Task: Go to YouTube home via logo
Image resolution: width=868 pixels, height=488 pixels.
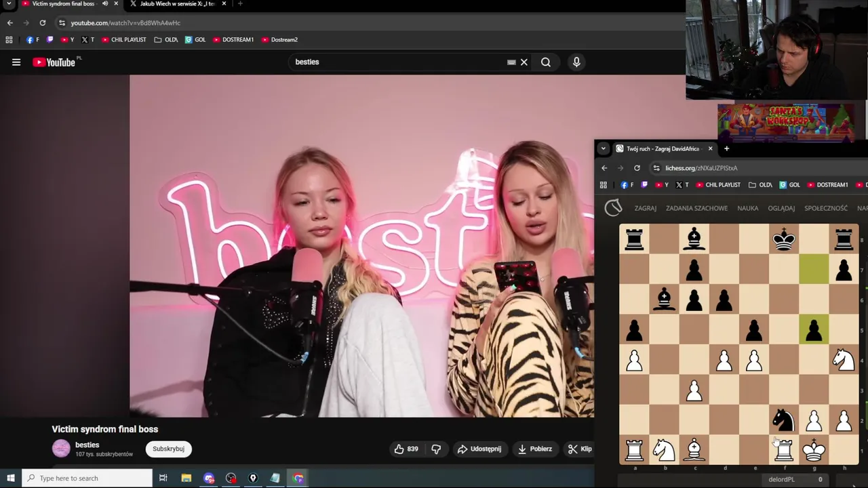Action: (54, 62)
